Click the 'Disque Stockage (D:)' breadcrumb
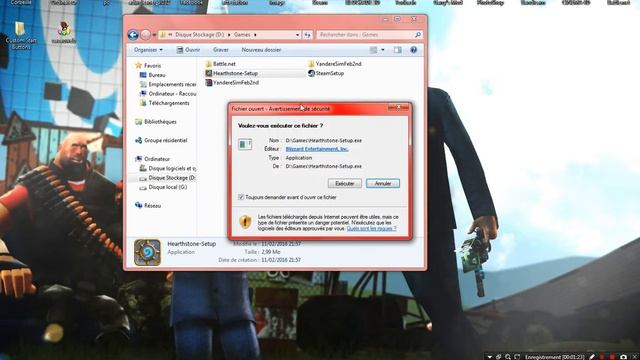This screenshot has width=640, height=360. pyautogui.click(x=200, y=35)
